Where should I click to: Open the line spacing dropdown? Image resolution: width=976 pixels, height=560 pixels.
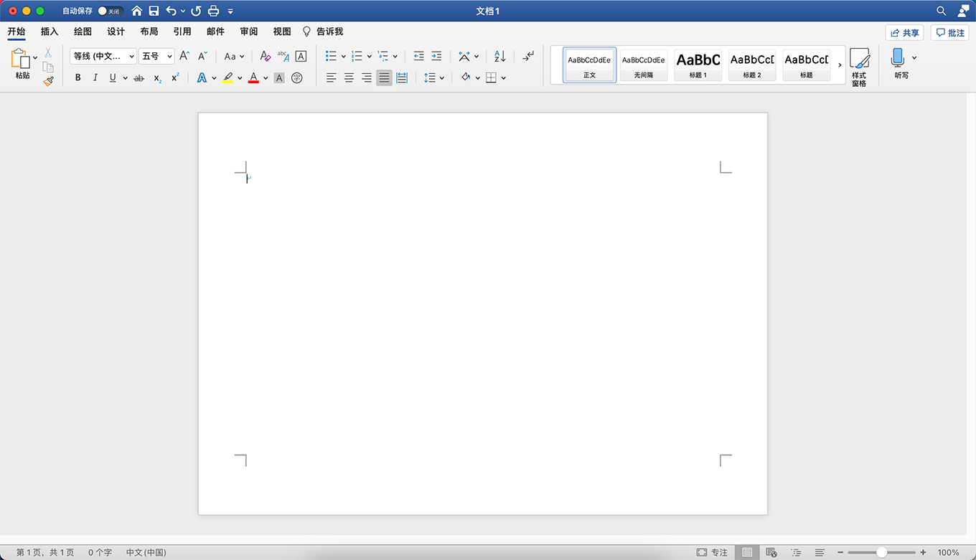[x=433, y=77]
